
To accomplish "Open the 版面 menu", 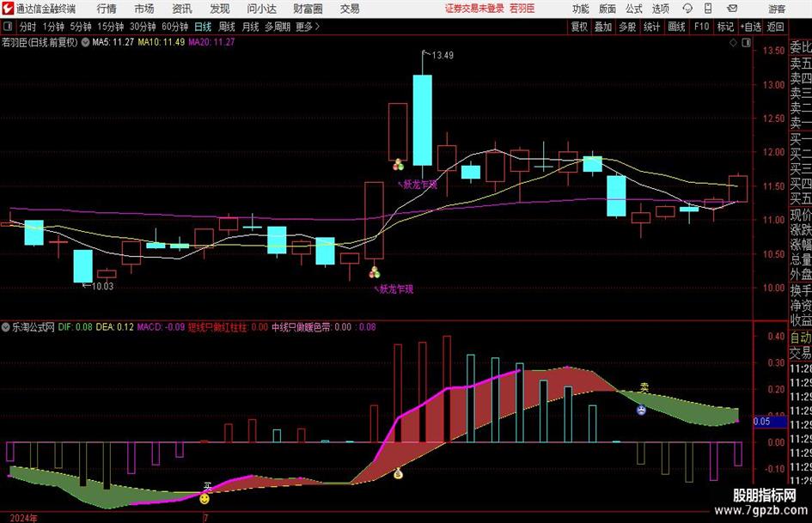I will click(607, 9).
